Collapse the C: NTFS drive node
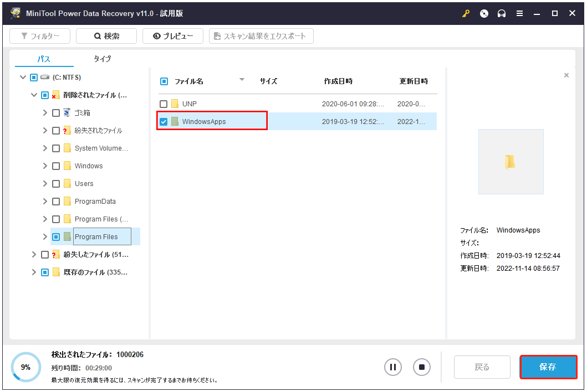Viewport: 587px width, 392px height. coord(23,77)
